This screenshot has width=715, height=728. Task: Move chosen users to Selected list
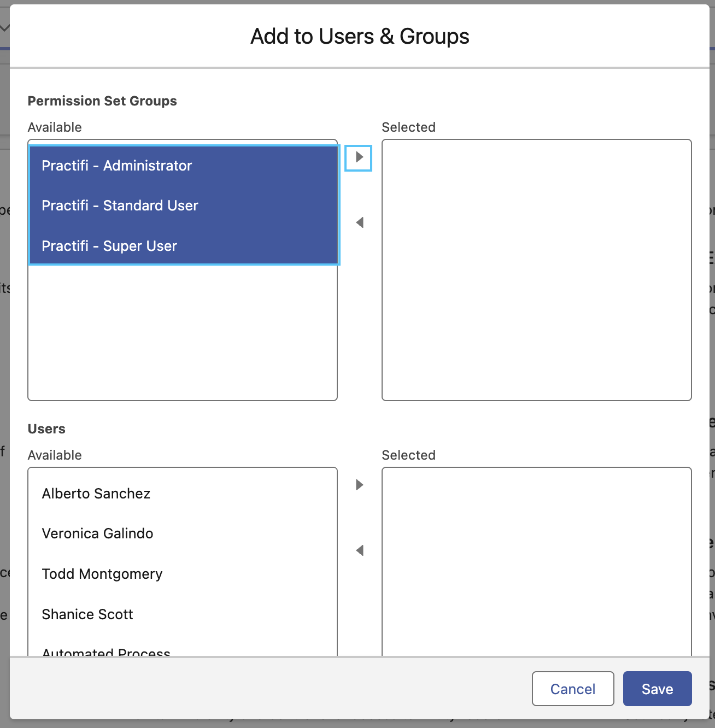(359, 485)
